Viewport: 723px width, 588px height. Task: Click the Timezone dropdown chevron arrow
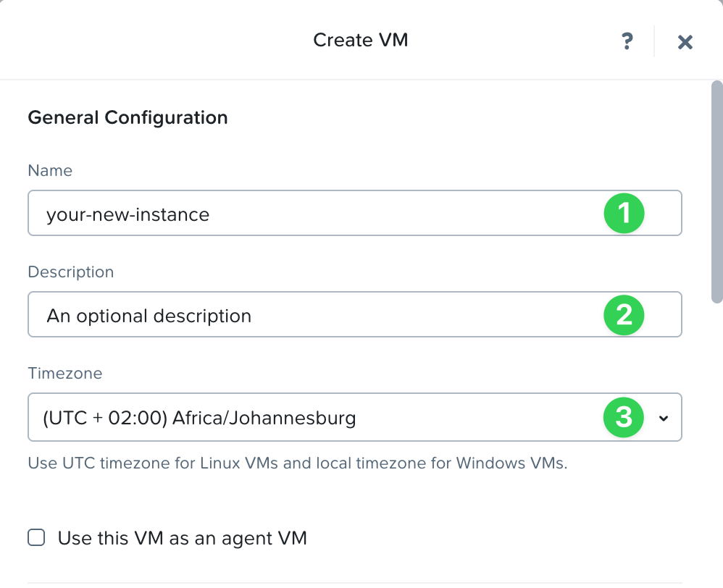[x=664, y=418]
